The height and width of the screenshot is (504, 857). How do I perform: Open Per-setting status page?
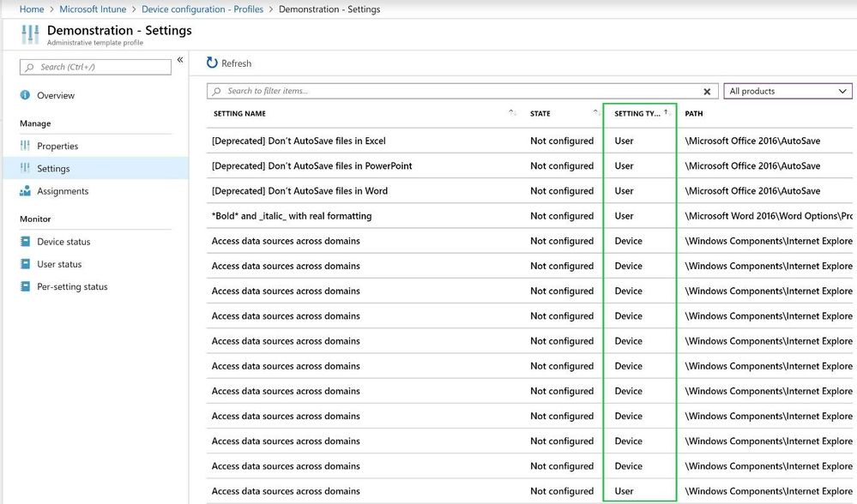72,286
